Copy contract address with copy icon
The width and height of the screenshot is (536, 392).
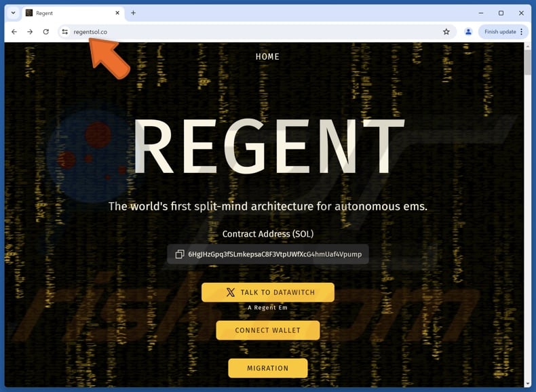click(x=180, y=254)
